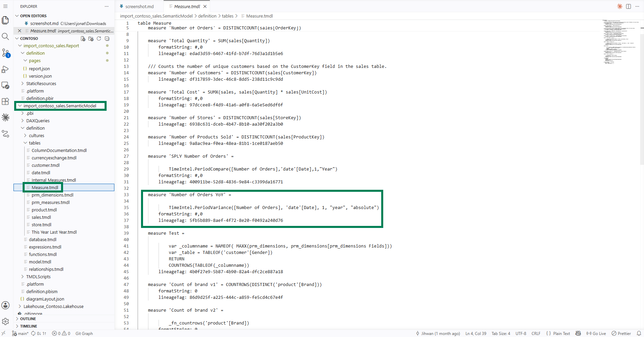Click New Folder icon in CONTOSO header
Image resolution: width=644 pixels, height=337 pixels.
pyautogui.click(x=91, y=38)
